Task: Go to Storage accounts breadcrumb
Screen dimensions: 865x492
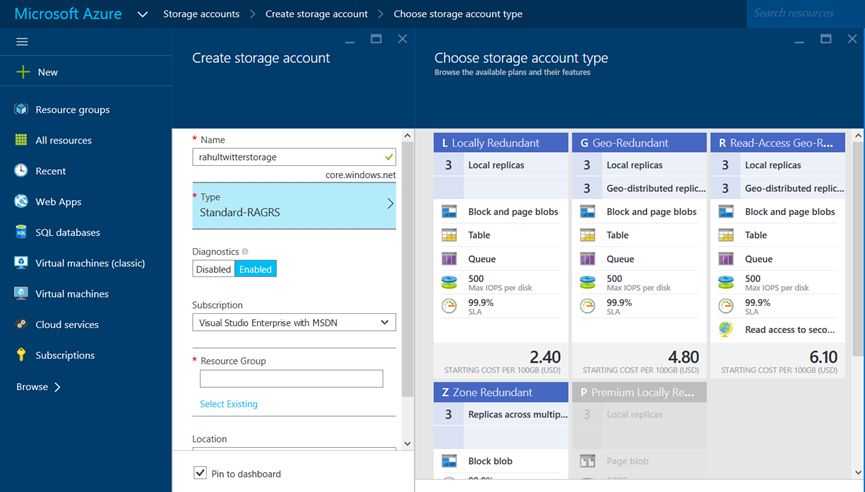Action: tap(201, 14)
